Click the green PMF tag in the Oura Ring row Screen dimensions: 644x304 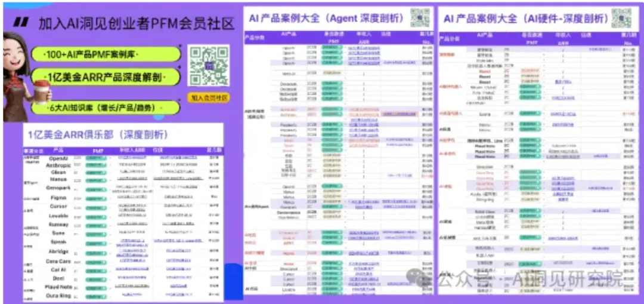point(95,296)
